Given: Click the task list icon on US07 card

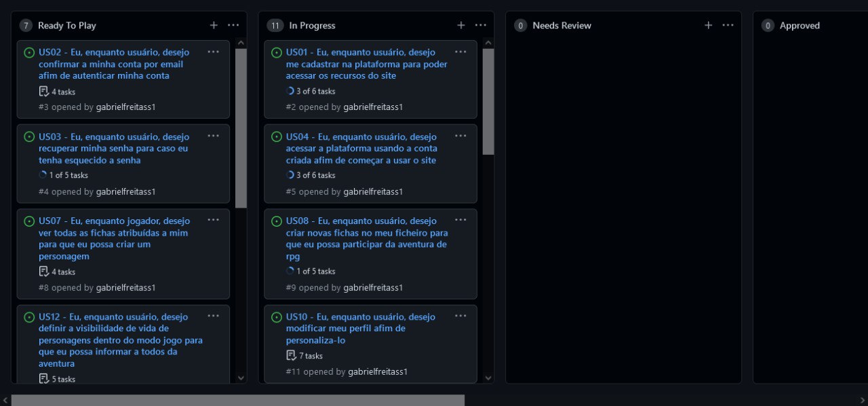Looking at the screenshot, I should tap(44, 272).
